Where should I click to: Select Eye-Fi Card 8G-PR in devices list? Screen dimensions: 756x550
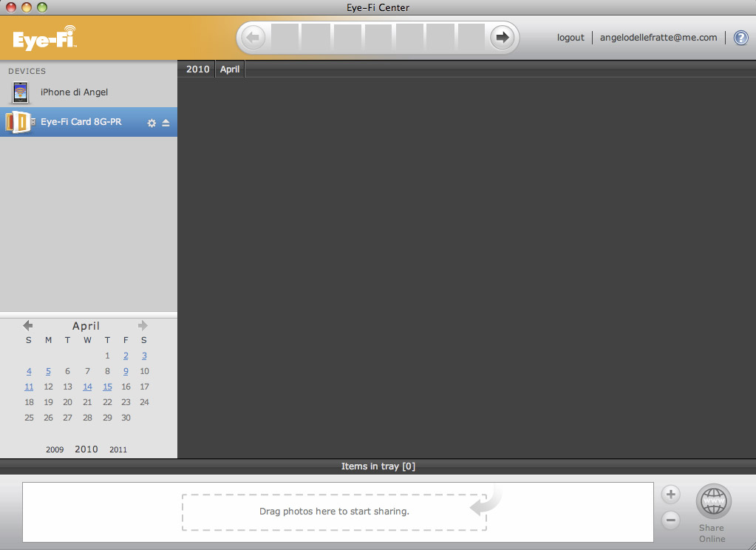tap(89, 122)
